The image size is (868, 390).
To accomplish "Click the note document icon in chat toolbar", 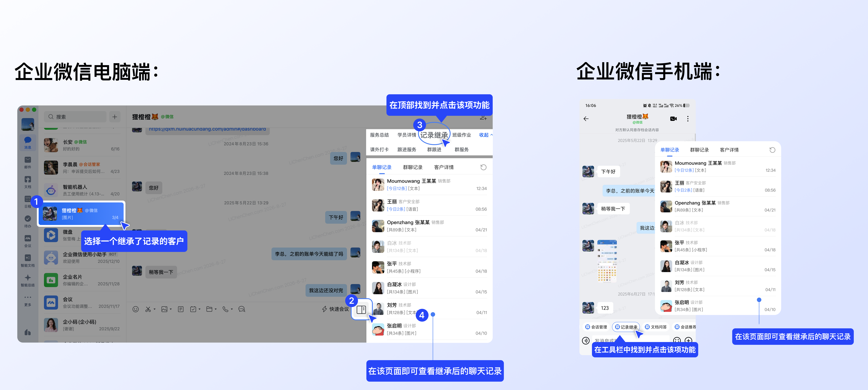I will 181,309.
